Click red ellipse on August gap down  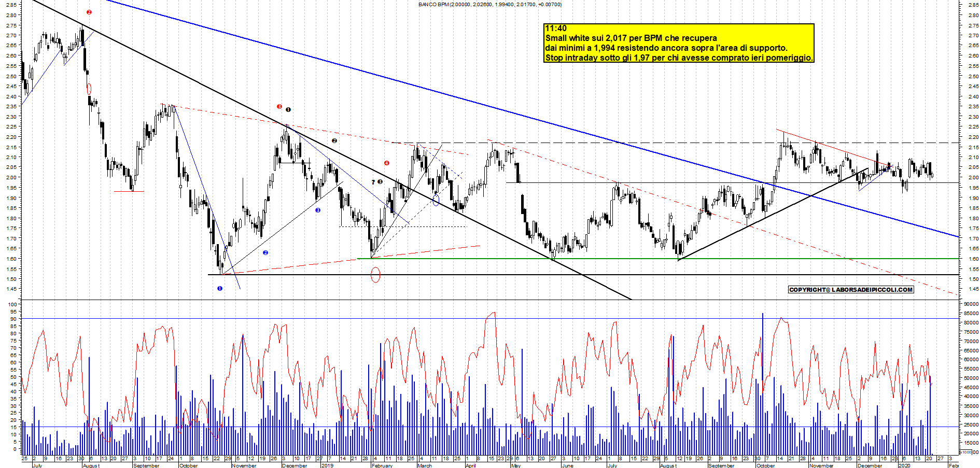(89, 89)
